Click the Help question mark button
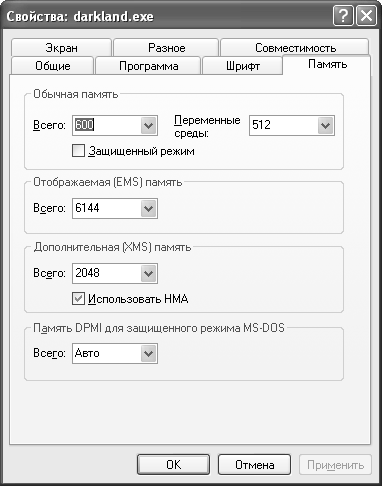The height and width of the screenshot is (486, 382). pyautogui.click(x=343, y=16)
